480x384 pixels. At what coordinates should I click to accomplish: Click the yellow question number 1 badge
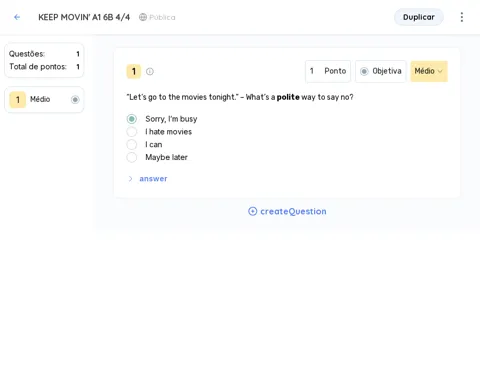click(x=134, y=71)
